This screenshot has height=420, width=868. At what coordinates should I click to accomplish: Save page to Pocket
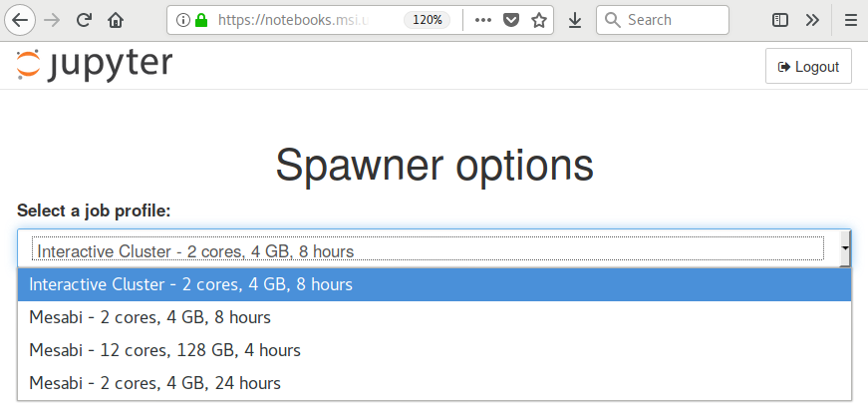point(511,20)
